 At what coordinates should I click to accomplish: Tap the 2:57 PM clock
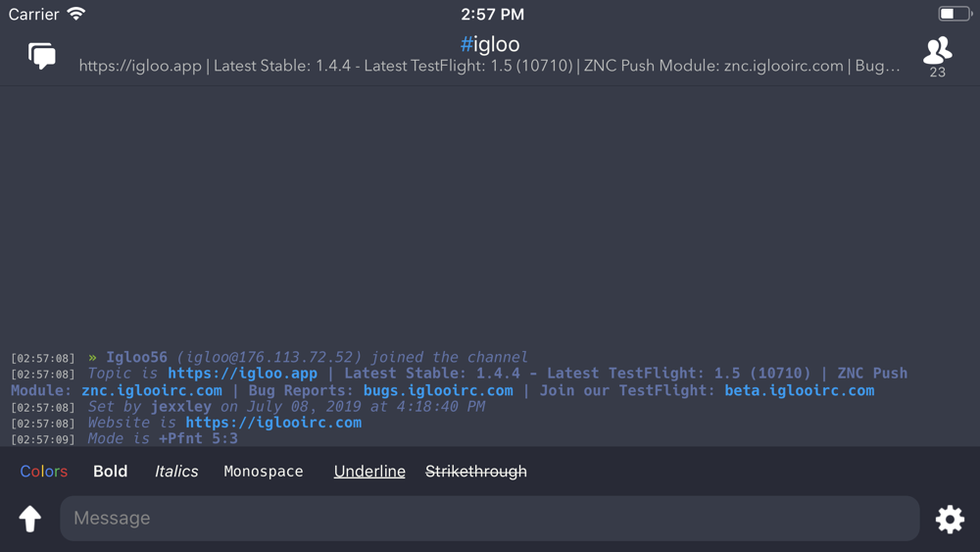point(493,14)
